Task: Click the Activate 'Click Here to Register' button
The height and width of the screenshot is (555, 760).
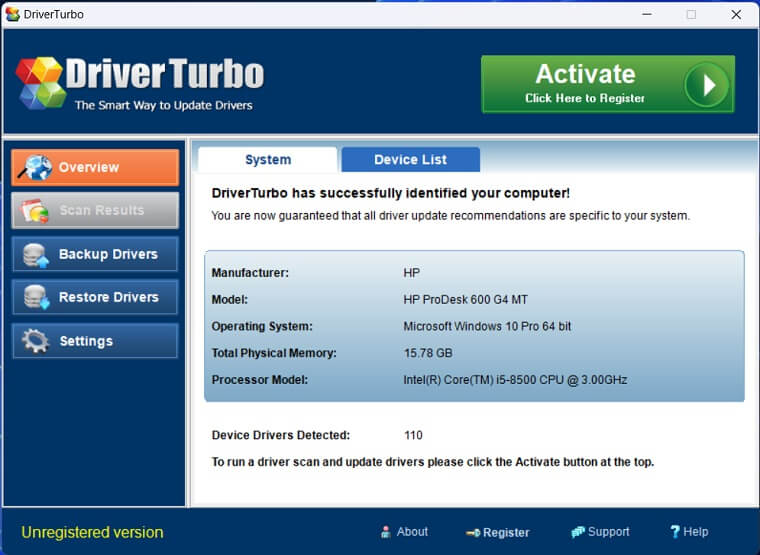Action: pos(607,84)
